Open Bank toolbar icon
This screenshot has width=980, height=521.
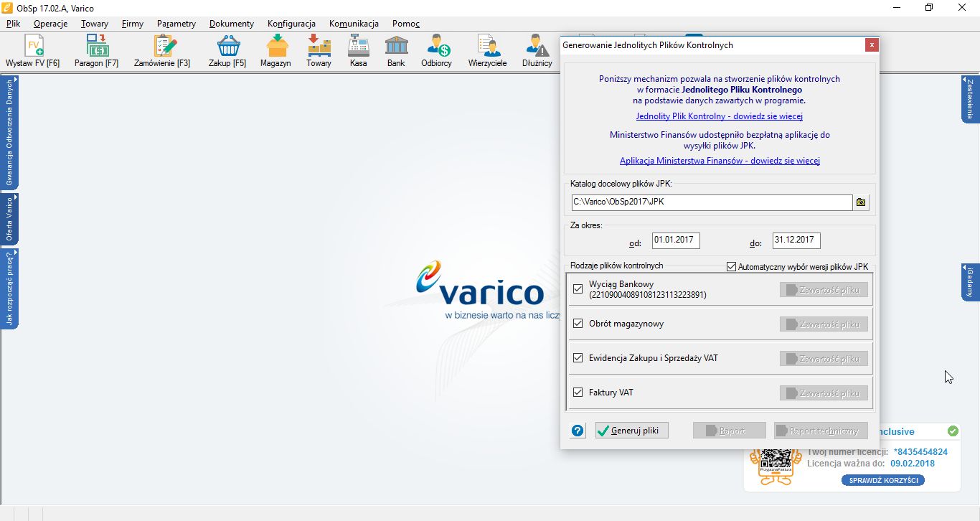click(396, 52)
